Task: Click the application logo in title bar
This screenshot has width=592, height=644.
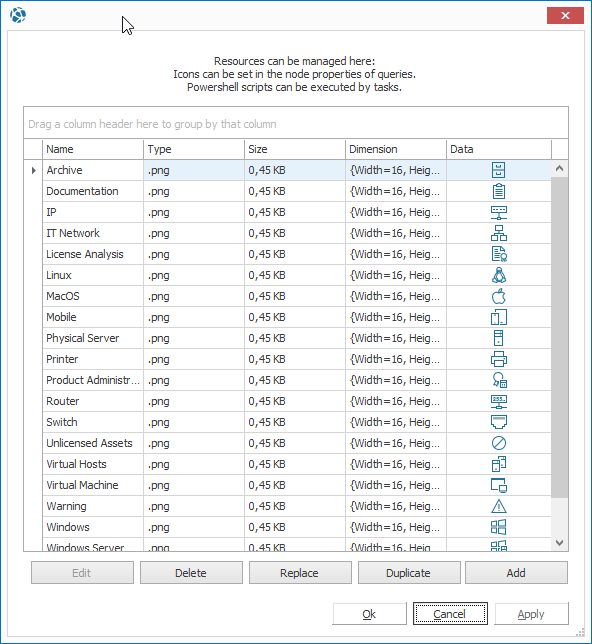Action: pos(18,15)
